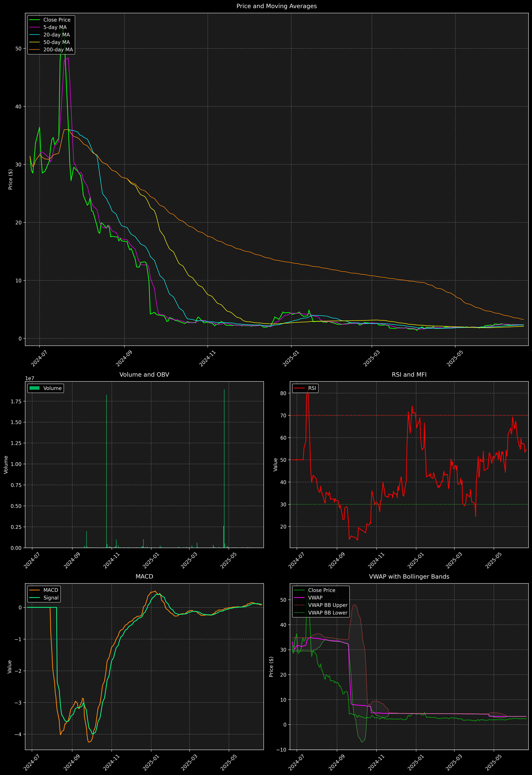Click the 'Value' y-axis label of MACD chart
532x775 pixels.
tap(9, 667)
